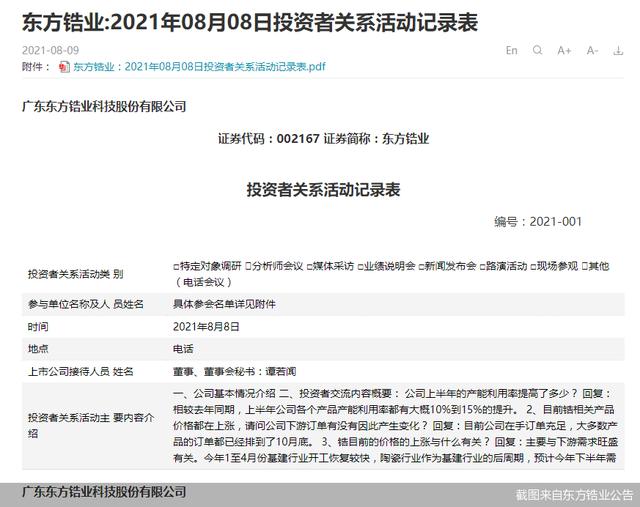Screen dimensions: 640x507
Task: Tick the 其他 checkbox
Action: pos(584,267)
